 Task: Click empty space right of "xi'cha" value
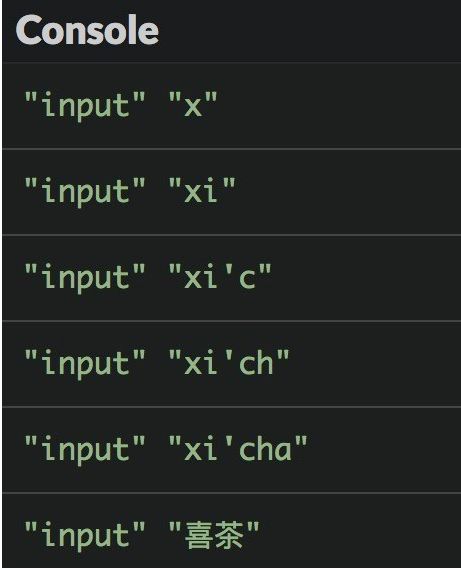point(385,449)
